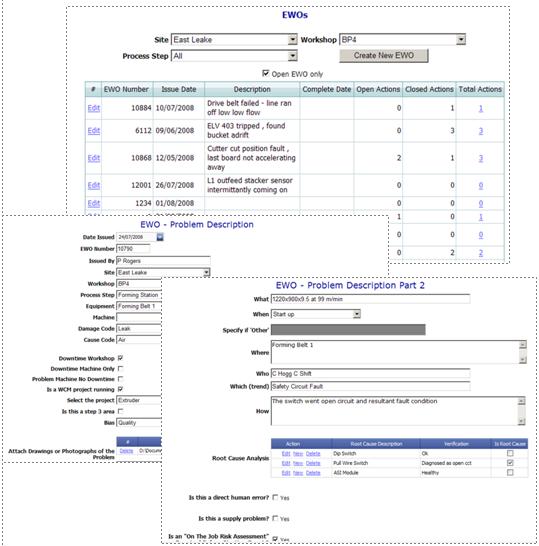The height and width of the screenshot is (546, 539).
Task: Click Delete link in ASI Module row
Action: [313, 473]
